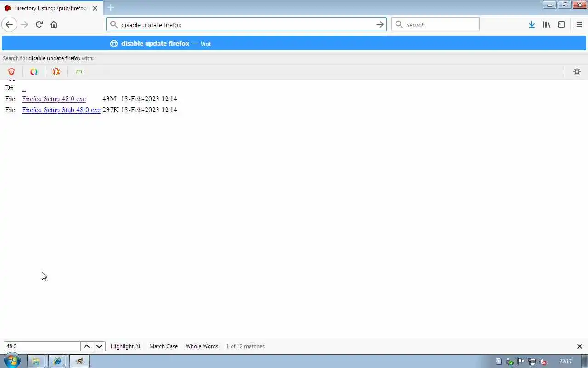Click the taskbar clock showing 22:17
Viewport: 588px width, 368px height.
click(x=565, y=362)
